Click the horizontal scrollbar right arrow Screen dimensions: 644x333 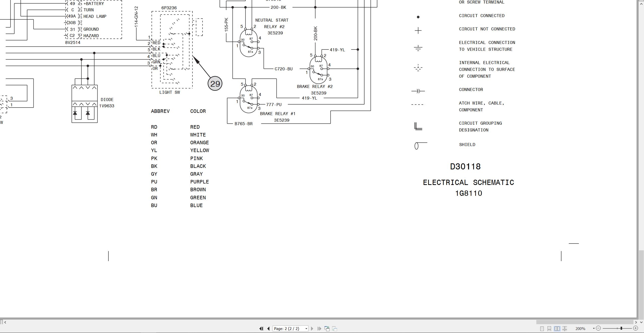coord(636,322)
